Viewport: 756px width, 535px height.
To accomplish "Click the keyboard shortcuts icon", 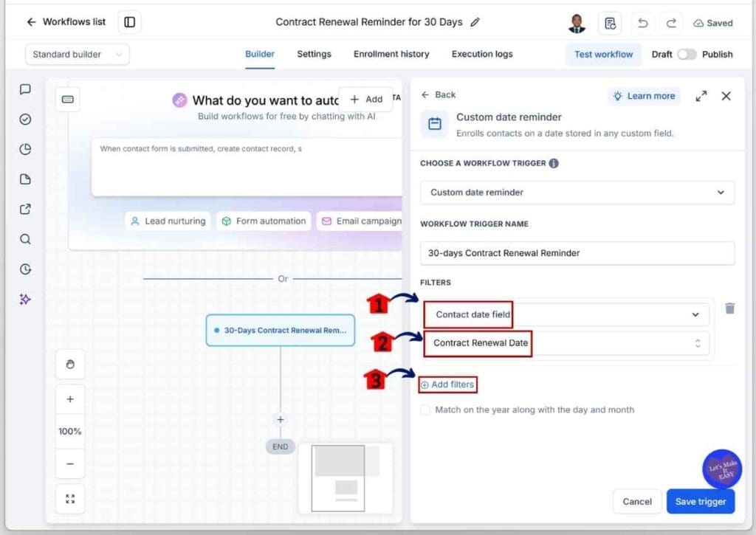I will pos(68,100).
